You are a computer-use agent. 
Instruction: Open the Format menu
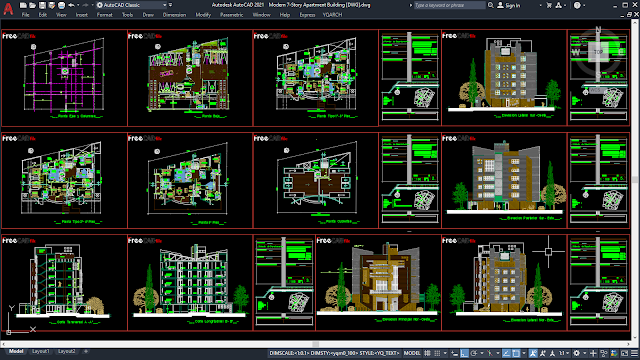104,15
